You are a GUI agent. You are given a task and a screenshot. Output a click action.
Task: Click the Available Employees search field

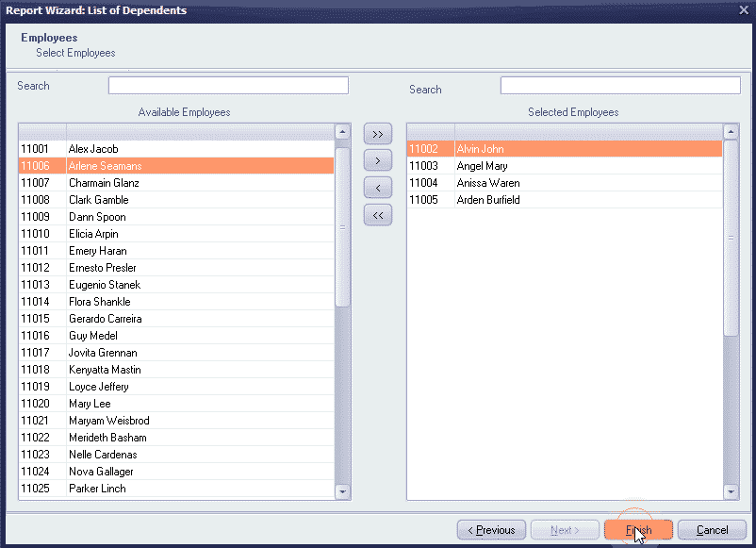pos(228,86)
